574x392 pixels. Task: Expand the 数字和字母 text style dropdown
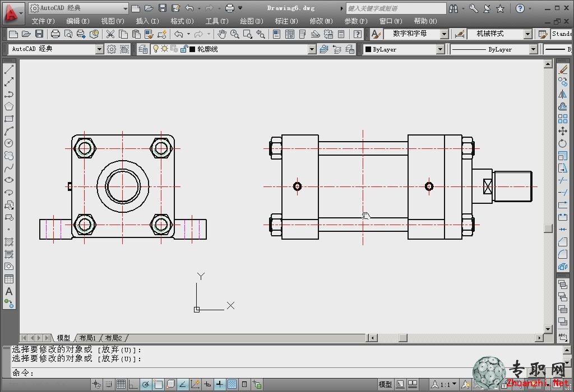[x=445, y=34]
